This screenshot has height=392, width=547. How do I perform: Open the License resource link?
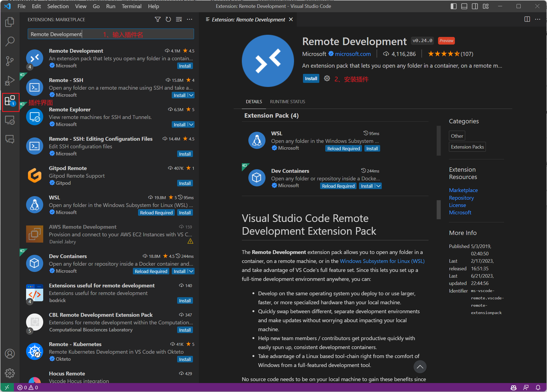click(x=457, y=205)
